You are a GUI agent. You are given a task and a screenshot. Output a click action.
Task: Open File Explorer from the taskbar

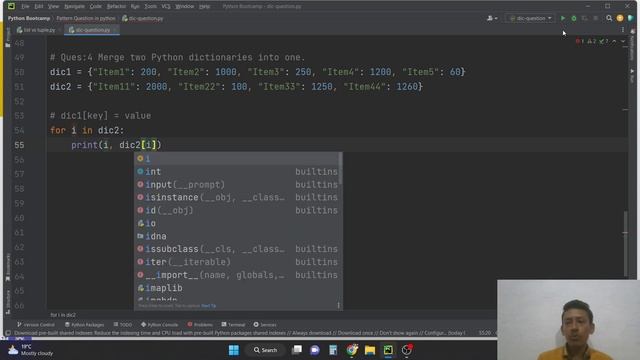pos(370,350)
